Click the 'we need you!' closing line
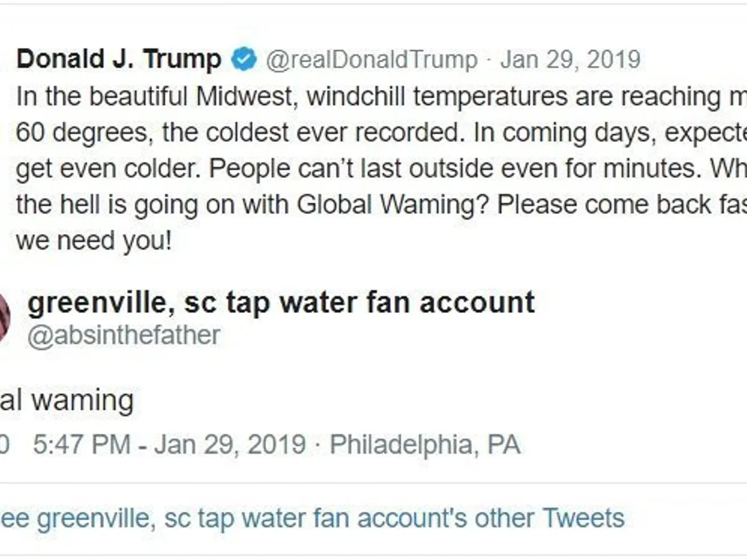 (93, 241)
